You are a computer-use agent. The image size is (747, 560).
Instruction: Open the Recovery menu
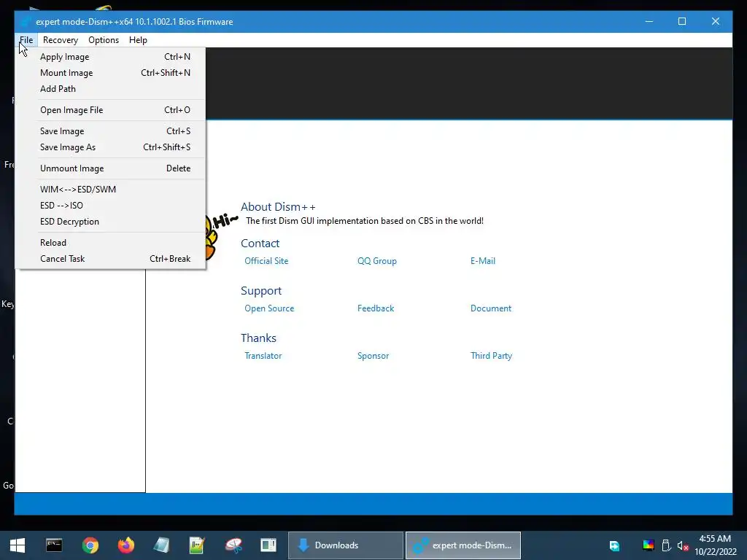[60, 40]
